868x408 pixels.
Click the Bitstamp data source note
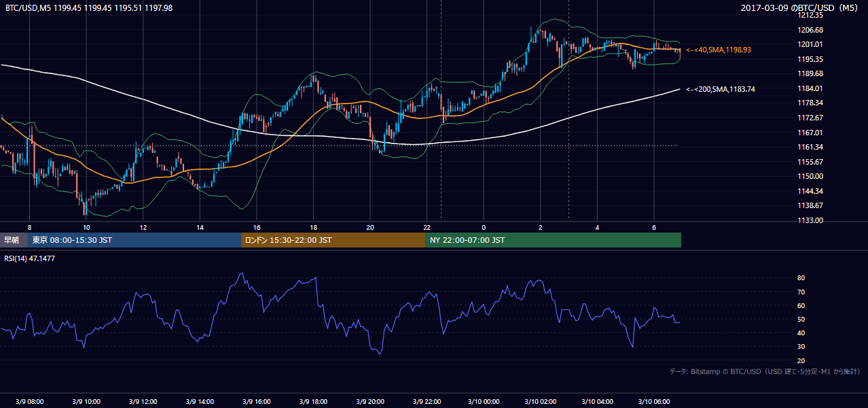tap(765, 371)
